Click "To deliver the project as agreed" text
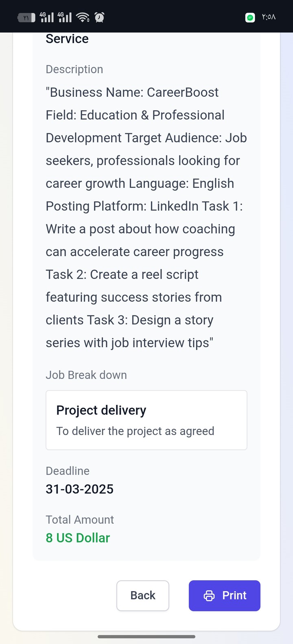The height and width of the screenshot is (644, 293). point(135,431)
